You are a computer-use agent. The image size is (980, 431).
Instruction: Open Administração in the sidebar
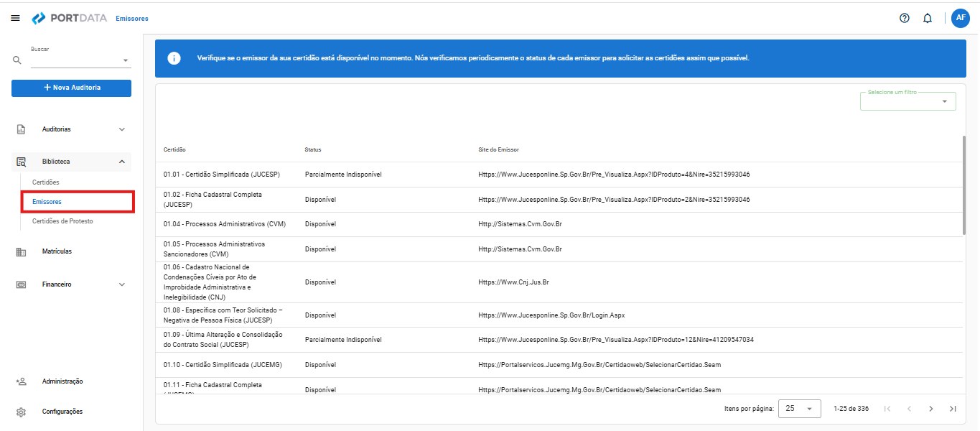pos(71,381)
